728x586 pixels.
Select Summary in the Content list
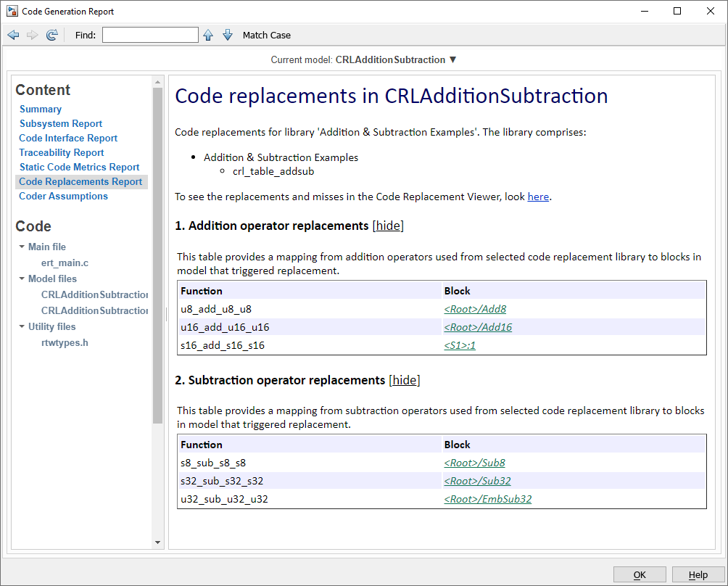[x=41, y=109]
